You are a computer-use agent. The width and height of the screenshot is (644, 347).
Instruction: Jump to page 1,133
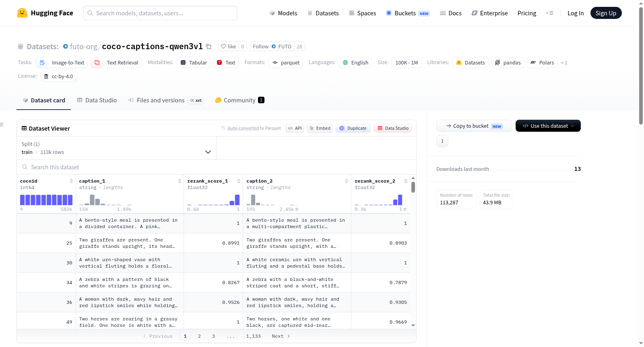click(254, 336)
